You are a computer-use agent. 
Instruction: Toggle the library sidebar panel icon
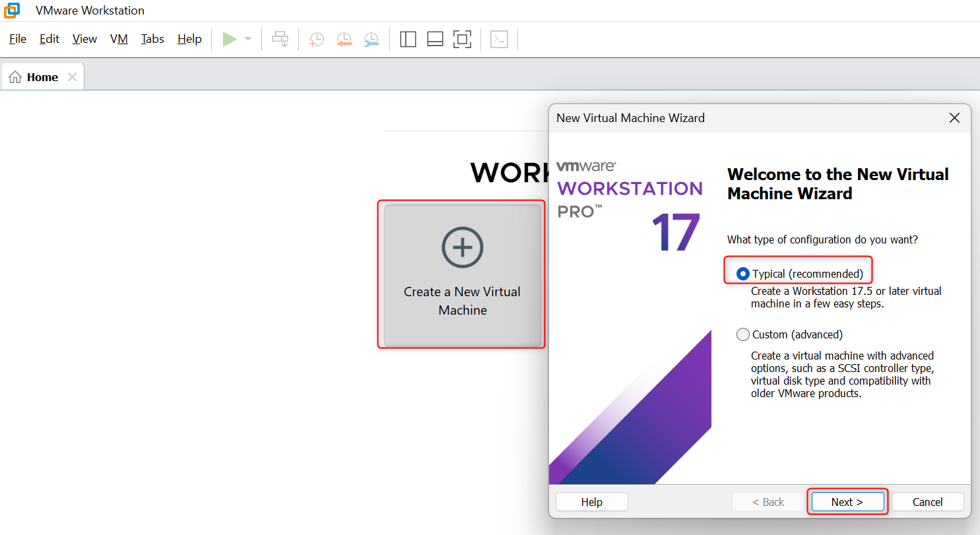408,40
